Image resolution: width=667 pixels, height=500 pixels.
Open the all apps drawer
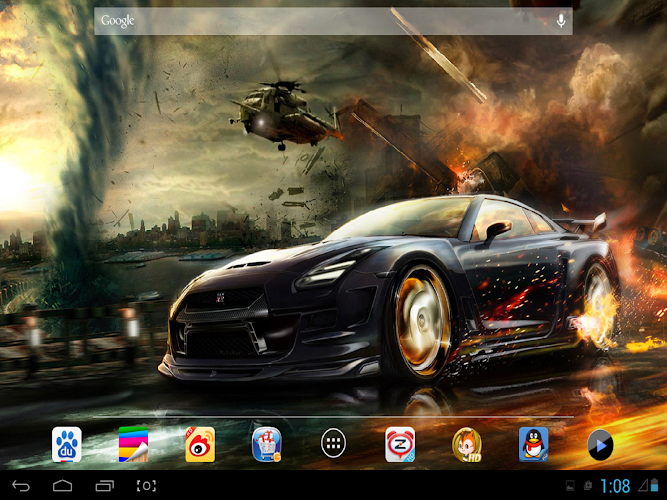coord(334,443)
